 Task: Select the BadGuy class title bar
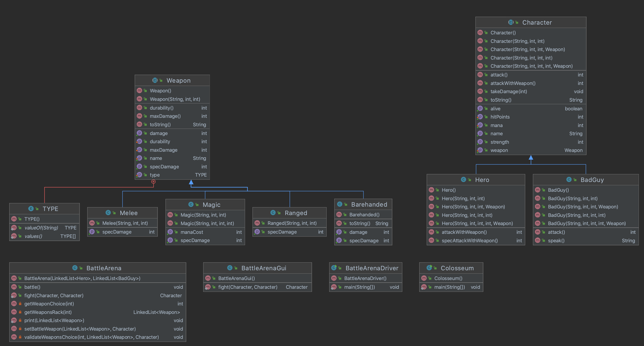tap(592, 180)
